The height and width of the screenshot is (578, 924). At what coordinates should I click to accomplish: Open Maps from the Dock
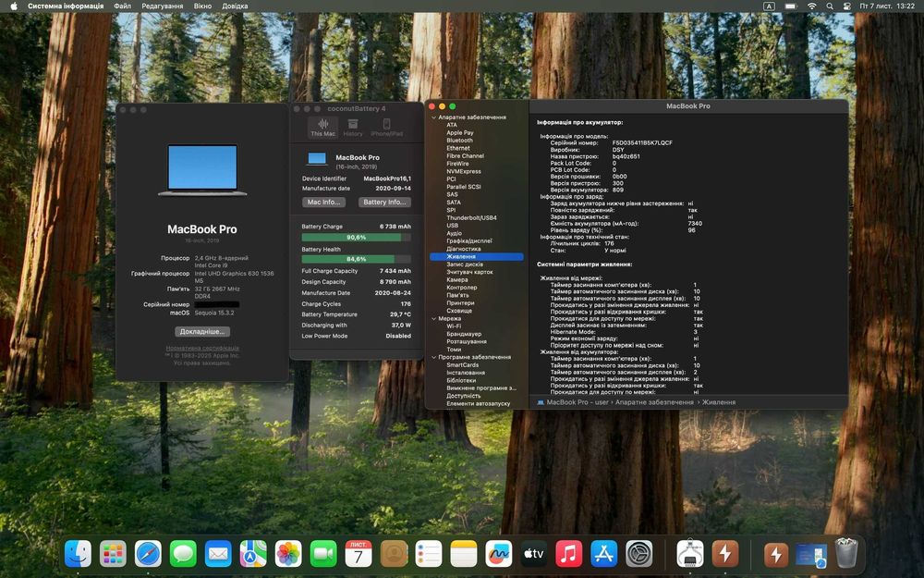coord(253,554)
